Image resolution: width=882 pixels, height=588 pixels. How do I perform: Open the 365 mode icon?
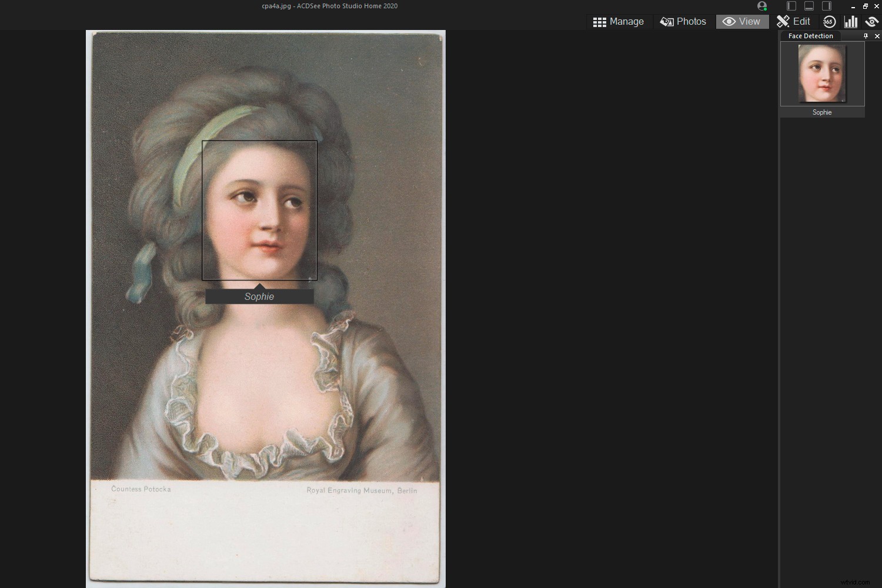pos(829,22)
